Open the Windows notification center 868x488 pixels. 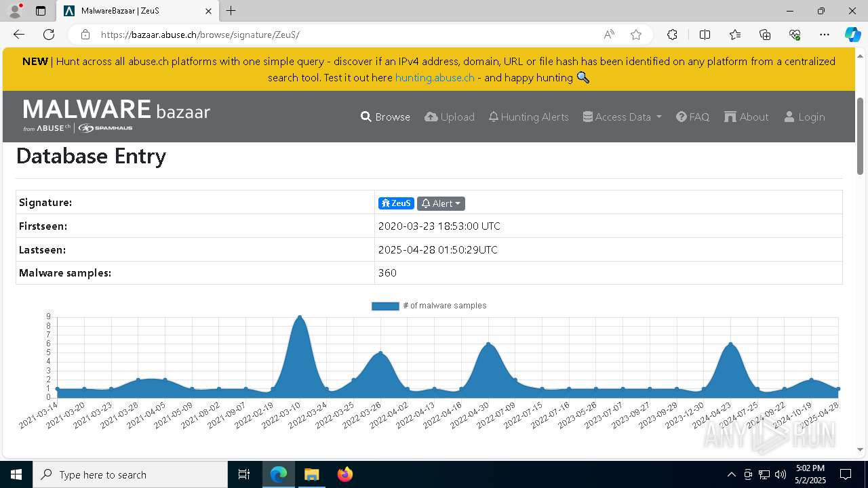pyautogui.click(x=846, y=474)
